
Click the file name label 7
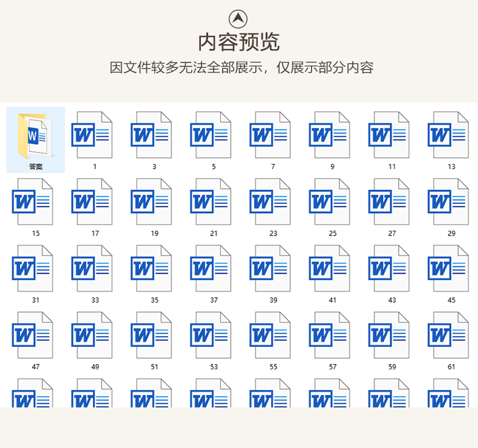[x=273, y=166]
